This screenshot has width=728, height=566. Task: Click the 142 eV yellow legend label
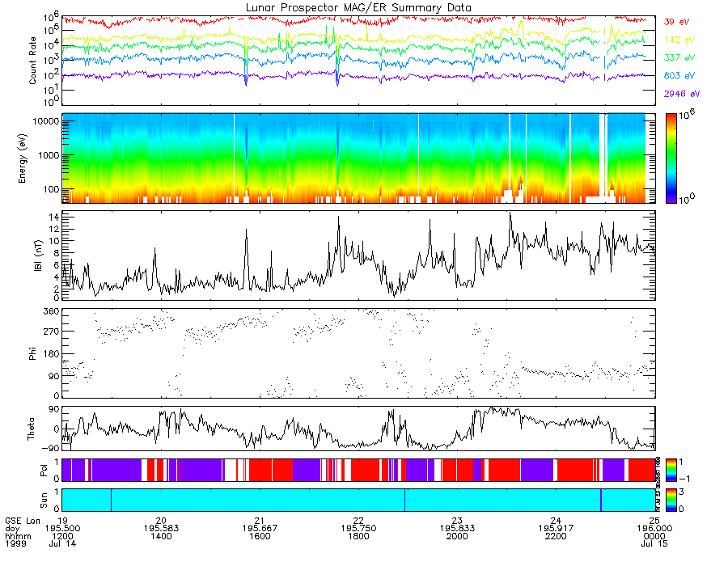point(679,40)
